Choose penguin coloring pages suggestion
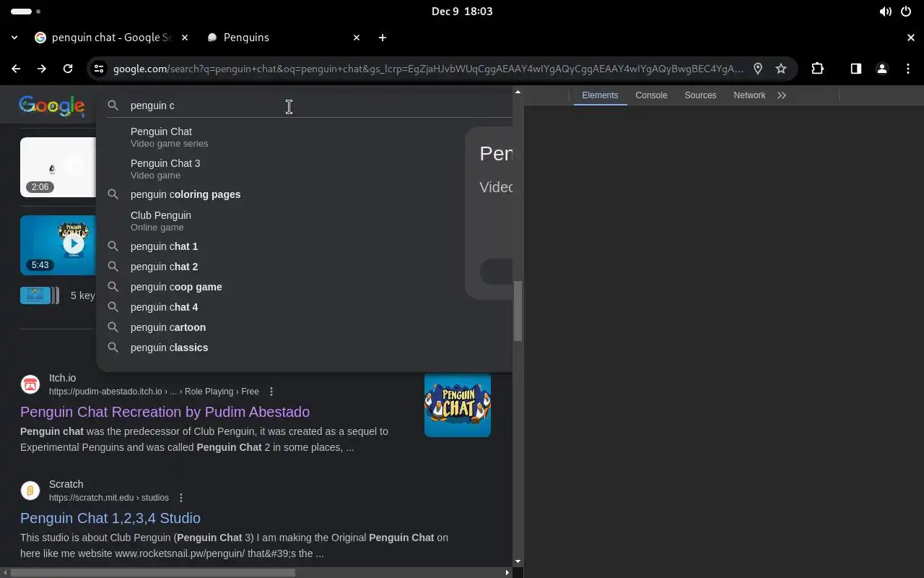Screen dimensions: 924x578 tap(304, 194)
